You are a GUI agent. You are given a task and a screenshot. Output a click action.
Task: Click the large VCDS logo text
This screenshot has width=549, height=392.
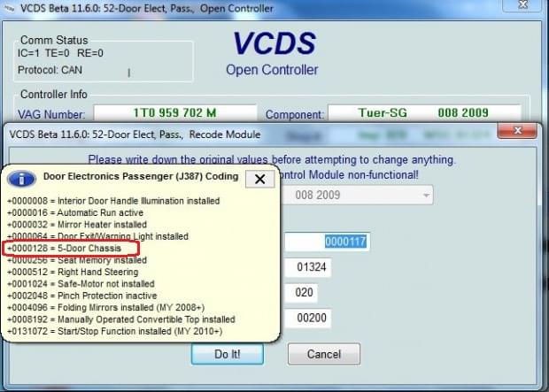[274, 43]
